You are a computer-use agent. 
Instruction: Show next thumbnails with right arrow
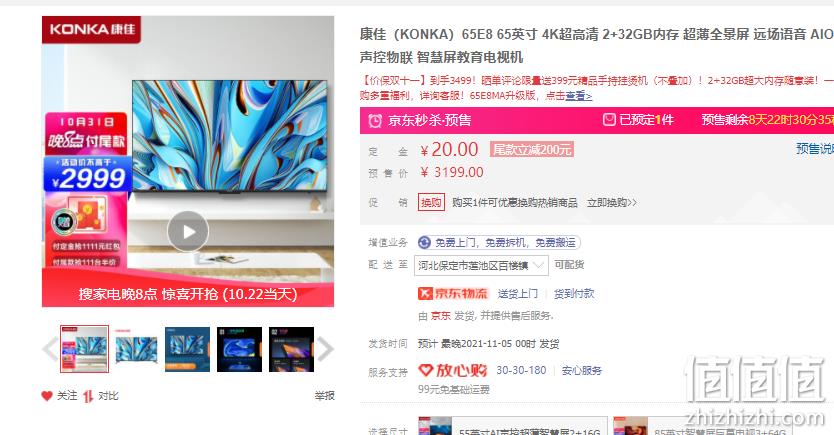click(325, 349)
